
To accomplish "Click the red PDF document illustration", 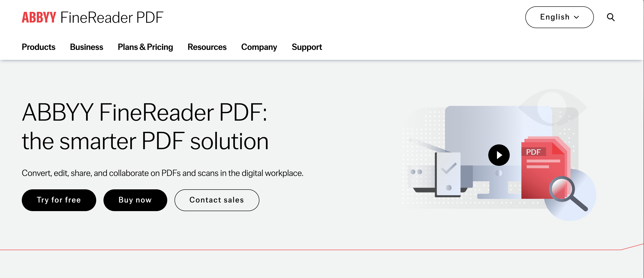I will 540,175.
